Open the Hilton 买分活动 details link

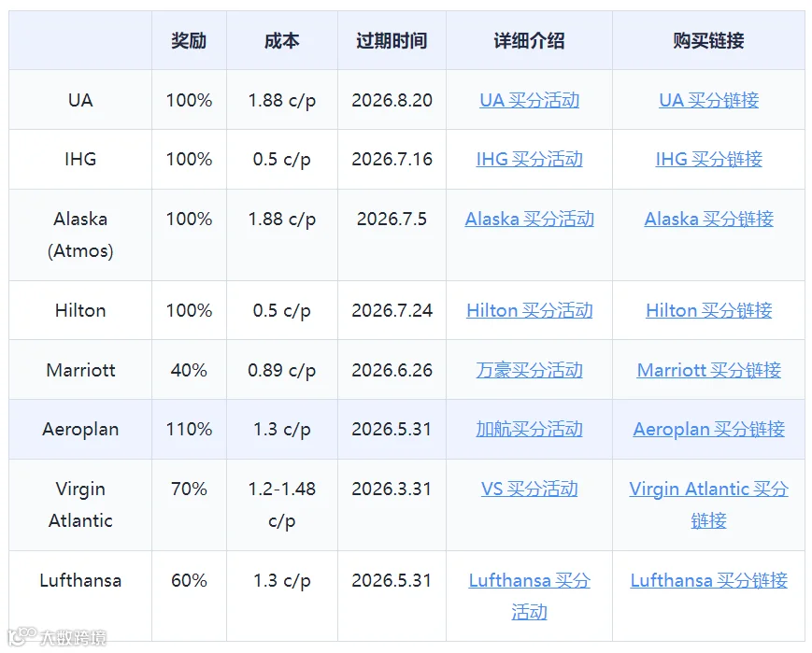(529, 311)
